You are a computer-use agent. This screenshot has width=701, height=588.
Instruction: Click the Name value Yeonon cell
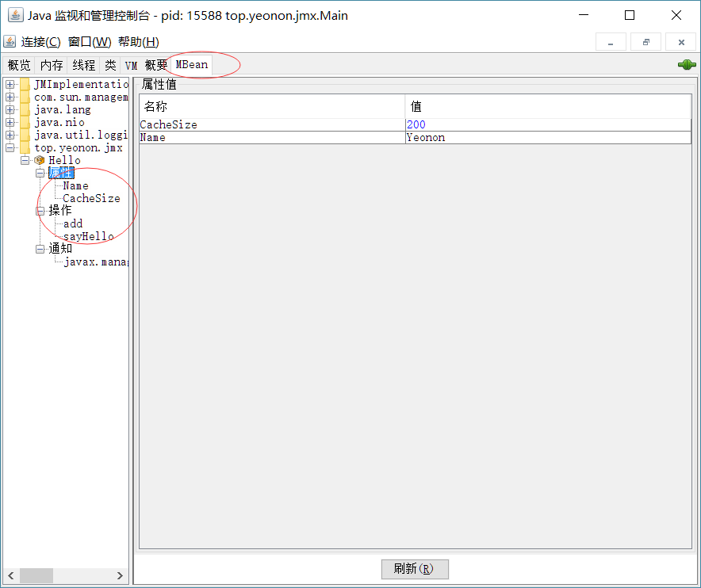[x=548, y=138]
